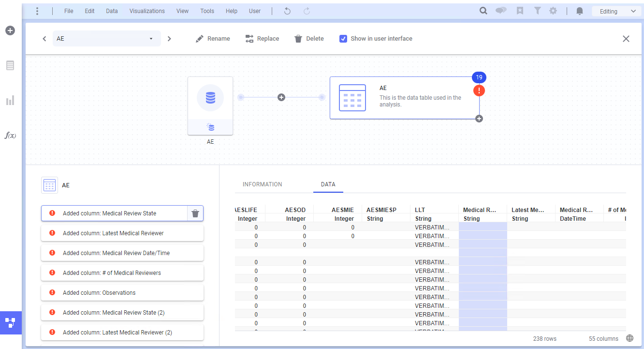644x349 pixels.
Task: Click the Latest Me... column header
Action: [531, 214]
